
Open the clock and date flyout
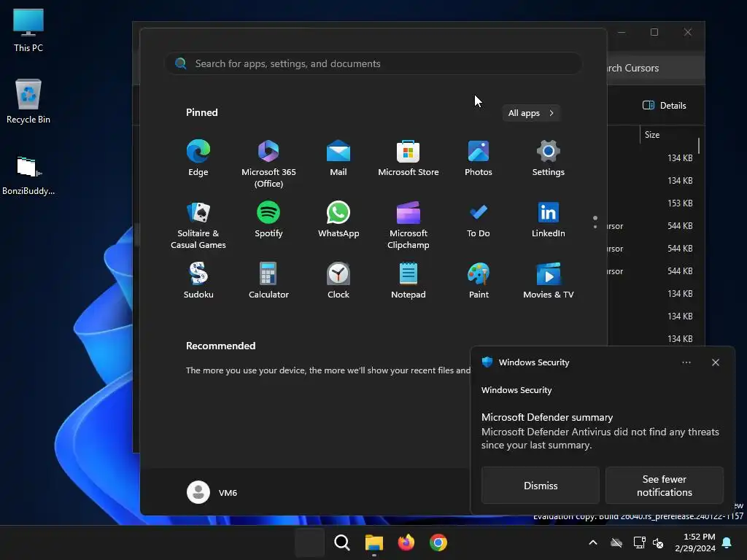(695, 542)
